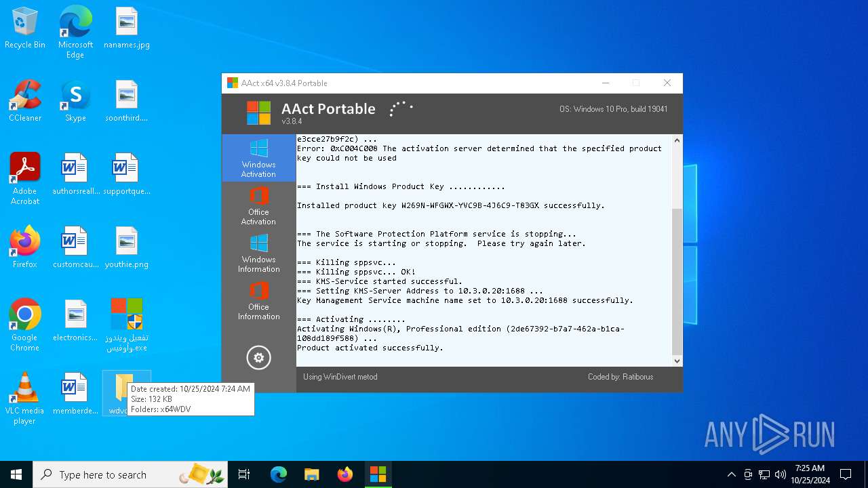Select Firefox desktop shortcut
Viewport: 868px width, 488px height.
[25, 248]
